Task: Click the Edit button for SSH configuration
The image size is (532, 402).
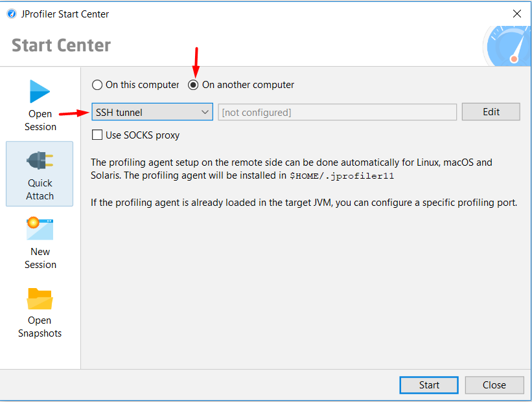Action: tap(491, 112)
